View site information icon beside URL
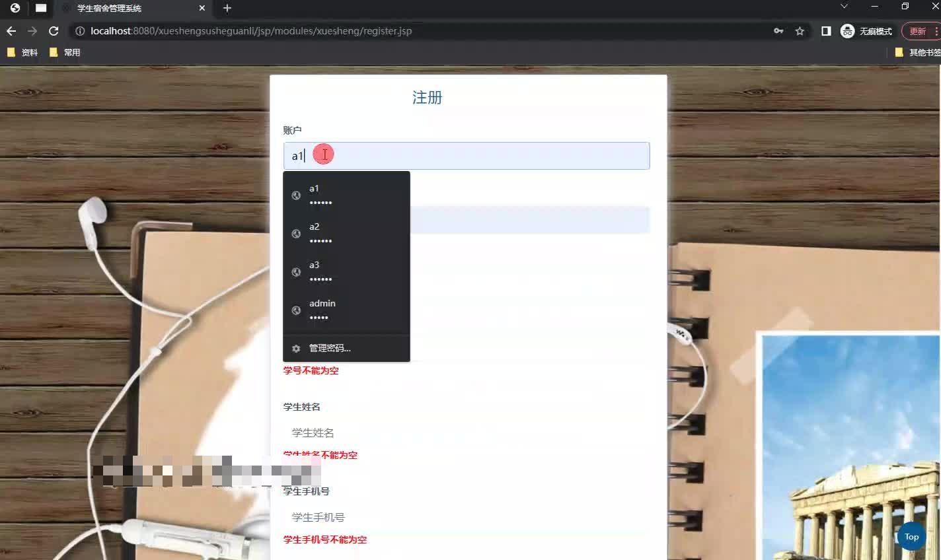 tap(80, 31)
